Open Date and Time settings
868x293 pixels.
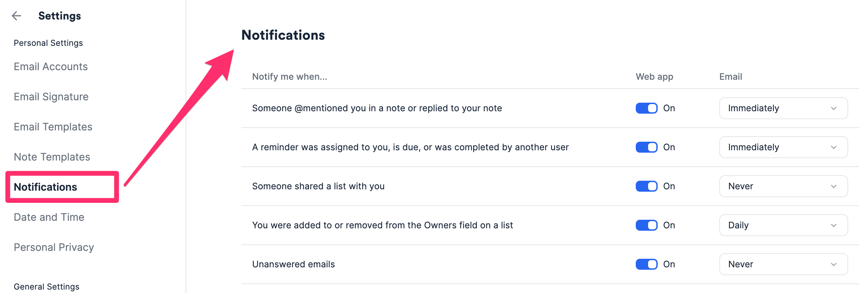pos(49,217)
